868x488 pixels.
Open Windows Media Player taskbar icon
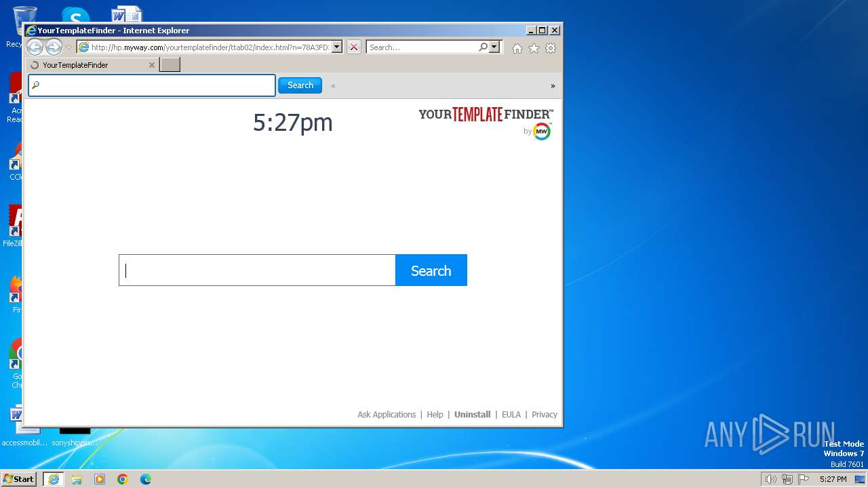tap(100, 479)
